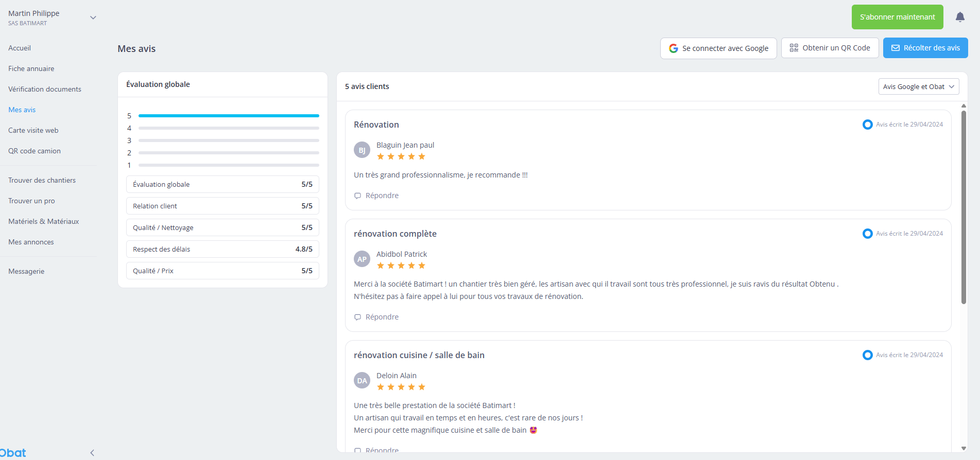Screen dimensions: 980x460
Task: Click the blue circle badge on rénovation complète review
Action: [x=868, y=234]
